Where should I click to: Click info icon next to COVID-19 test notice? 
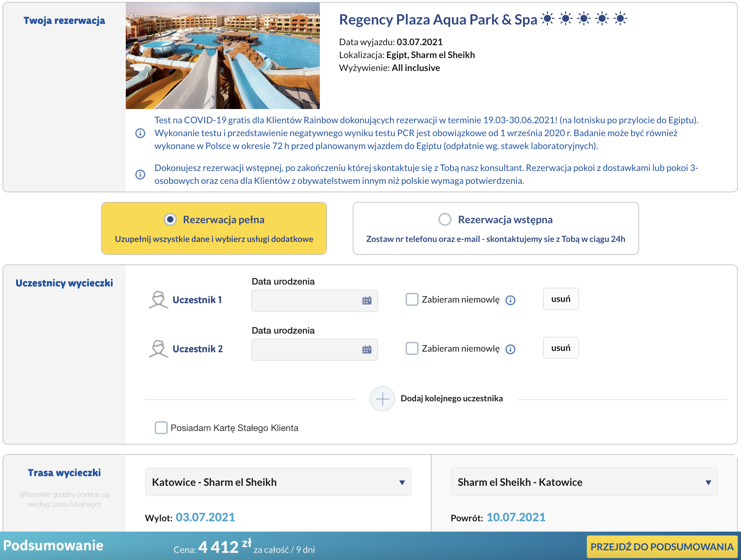coord(140,133)
